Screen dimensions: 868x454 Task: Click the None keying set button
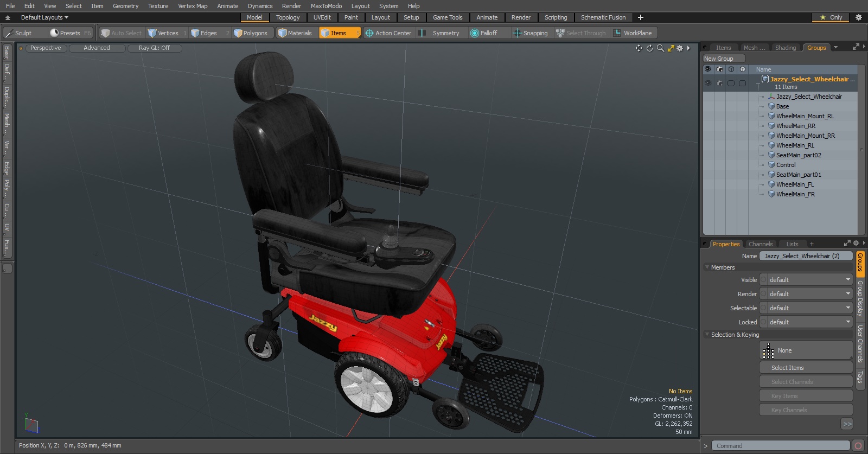tap(806, 350)
